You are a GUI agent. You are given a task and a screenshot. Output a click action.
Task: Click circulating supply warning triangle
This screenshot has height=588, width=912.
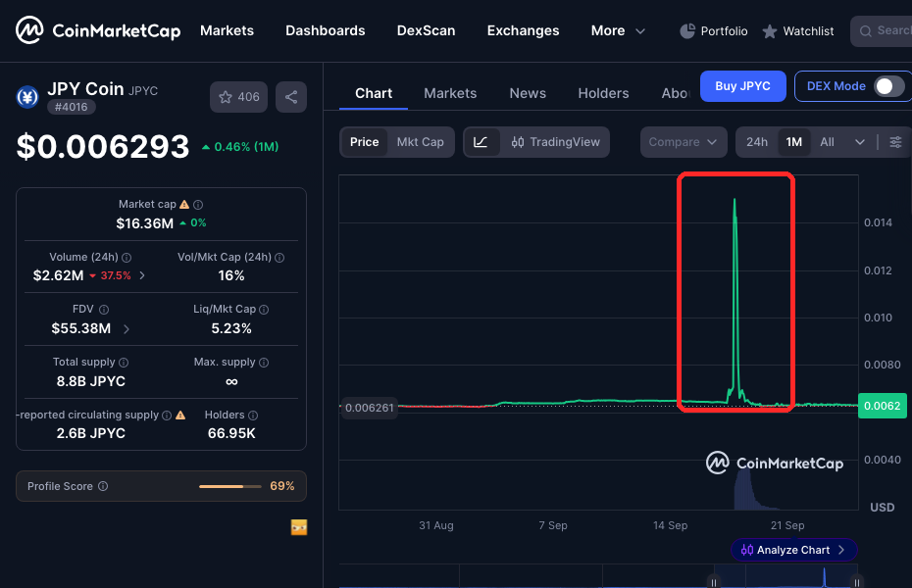point(180,415)
